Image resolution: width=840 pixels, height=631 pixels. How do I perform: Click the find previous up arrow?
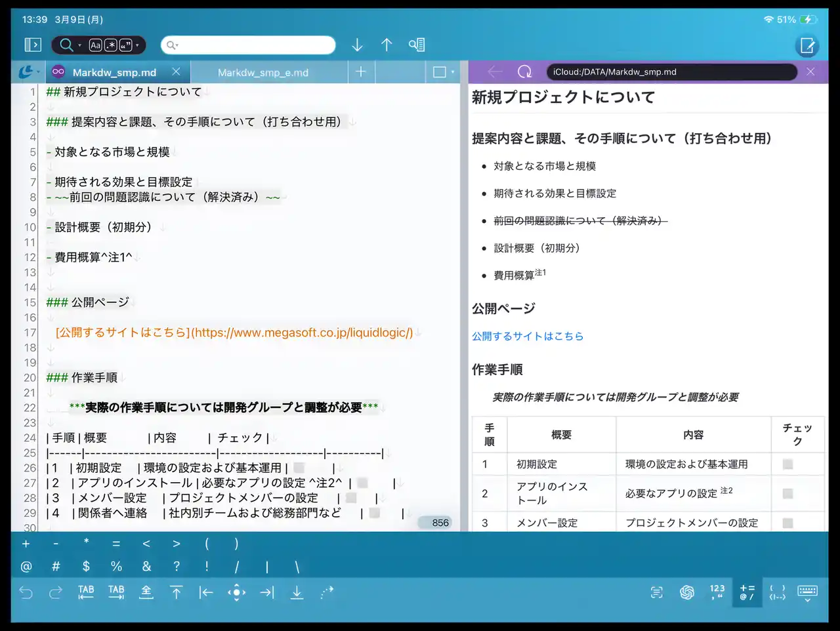pyautogui.click(x=387, y=45)
